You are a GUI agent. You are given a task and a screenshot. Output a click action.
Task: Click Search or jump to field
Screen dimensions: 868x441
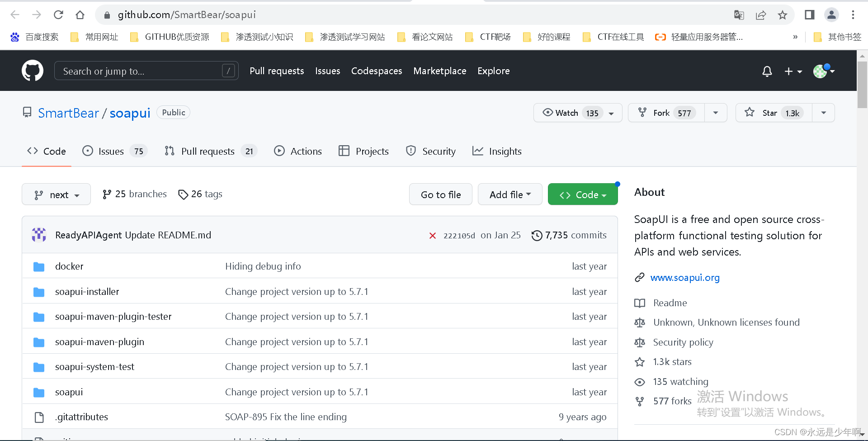pos(146,71)
